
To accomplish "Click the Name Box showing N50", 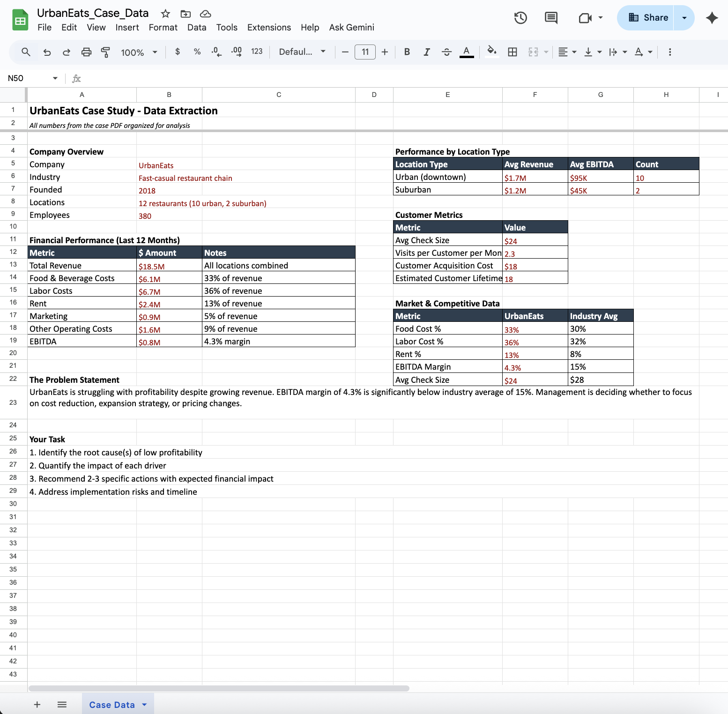I will [32, 78].
